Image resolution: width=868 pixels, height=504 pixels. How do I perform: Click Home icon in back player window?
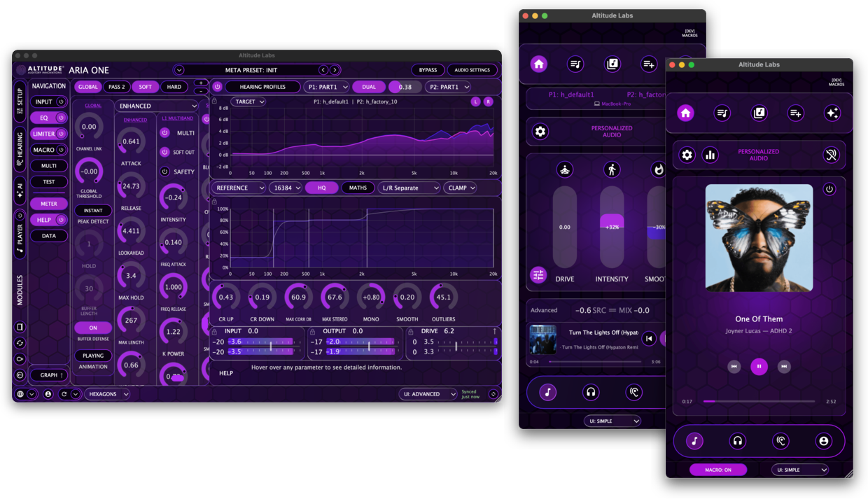tap(538, 64)
